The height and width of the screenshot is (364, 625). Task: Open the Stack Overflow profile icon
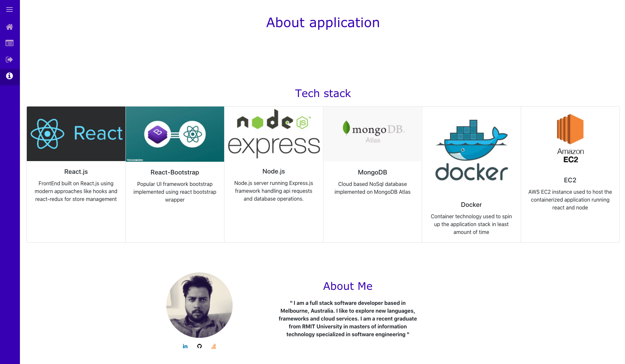[214, 346]
